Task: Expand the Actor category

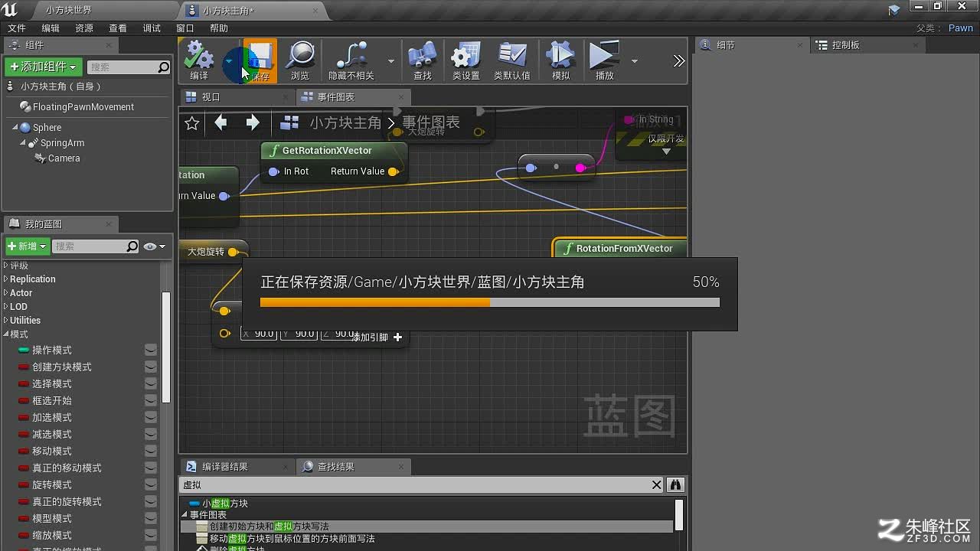Action: click(x=6, y=293)
